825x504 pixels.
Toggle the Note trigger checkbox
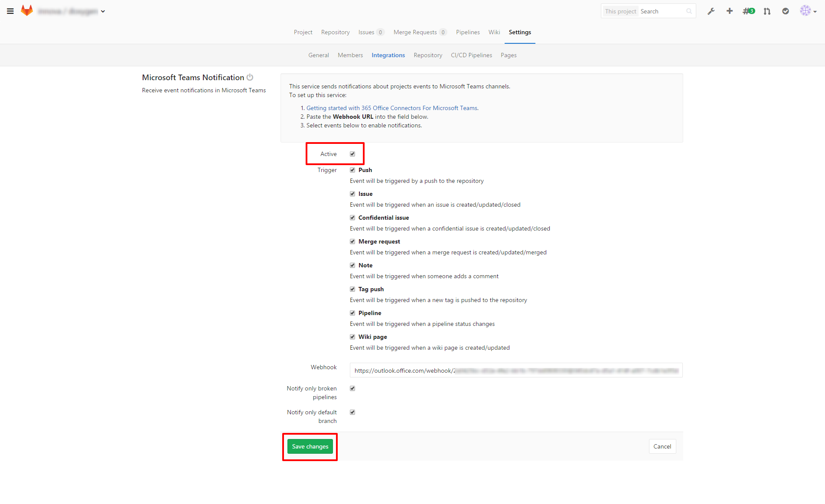[352, 265]
